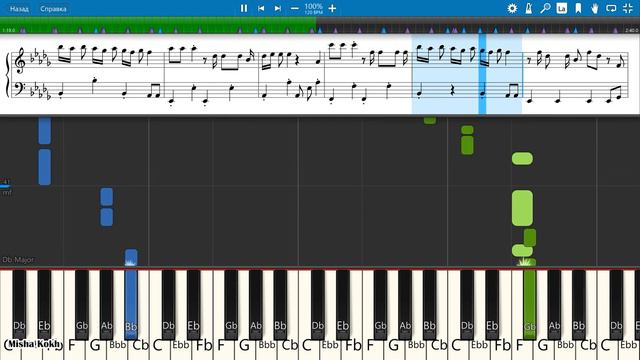Toggle the metronome icon

[x=529, y=8]
